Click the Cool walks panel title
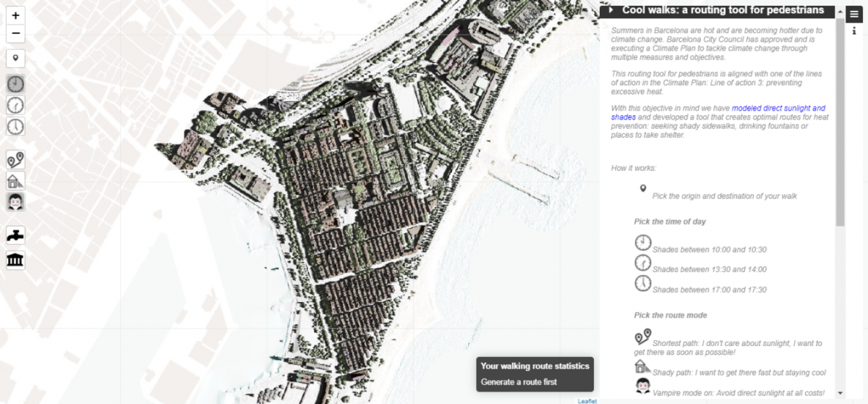 [723, 10]
